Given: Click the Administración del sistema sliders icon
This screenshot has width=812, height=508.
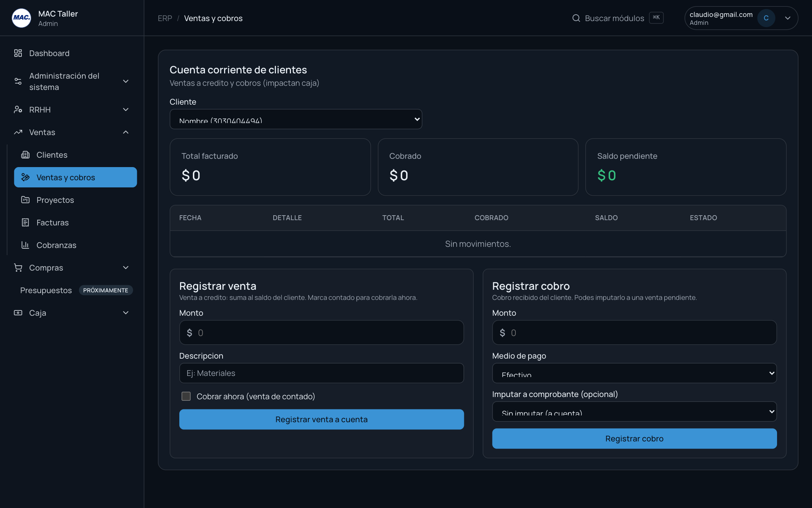Looking at the screenshot, I should tap(18, 81).
